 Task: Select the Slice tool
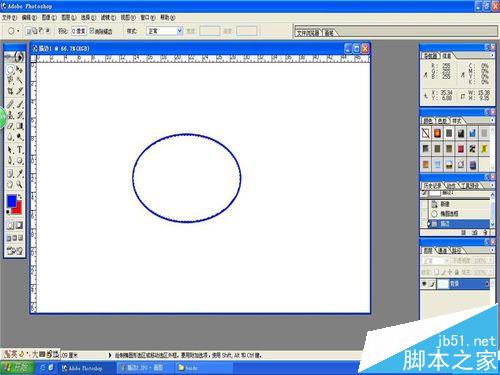click(20, 90)
